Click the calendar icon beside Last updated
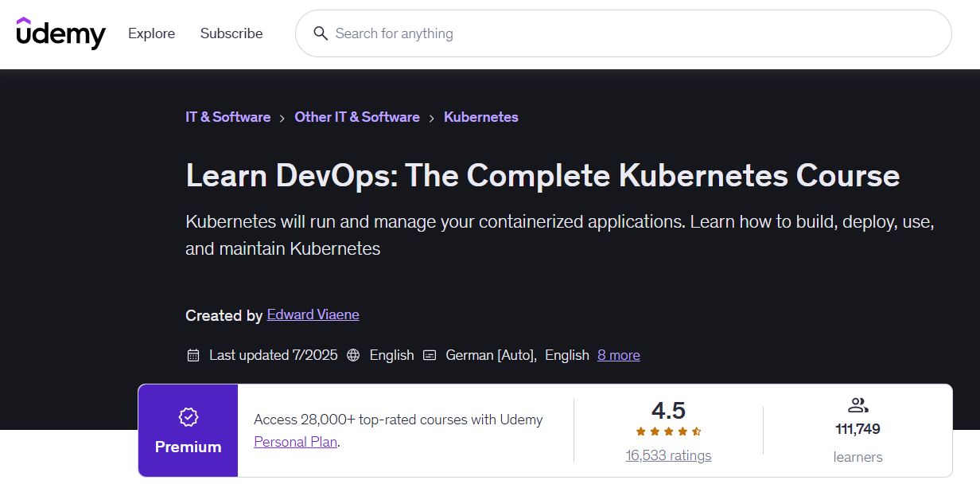This screenshot has width=980, height=492. pyautogui.click(x=192, y=355)
